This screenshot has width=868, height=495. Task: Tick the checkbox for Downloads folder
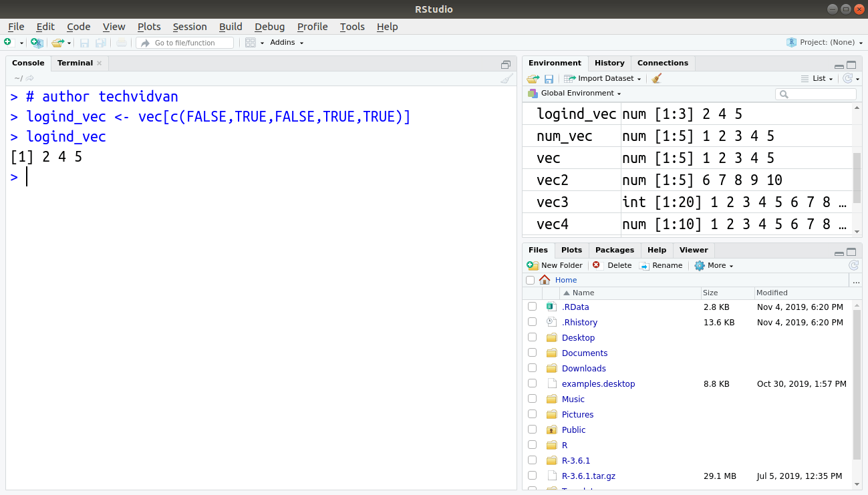tap(532, 367)
